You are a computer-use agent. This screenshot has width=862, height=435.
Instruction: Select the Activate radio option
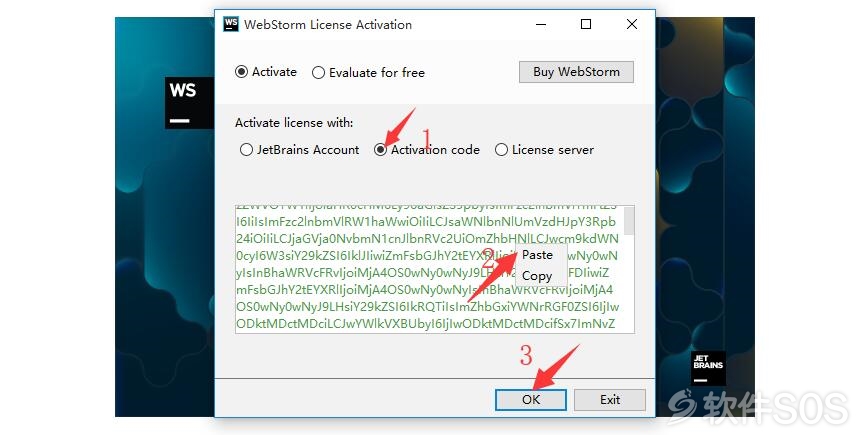coord(266,72)
